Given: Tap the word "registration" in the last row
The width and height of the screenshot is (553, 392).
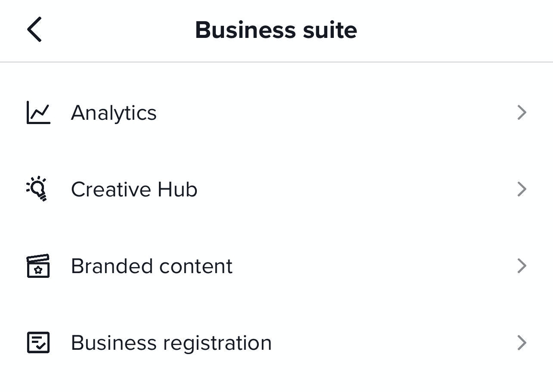Looking at the screenshot, I should (x=217, y=343).
